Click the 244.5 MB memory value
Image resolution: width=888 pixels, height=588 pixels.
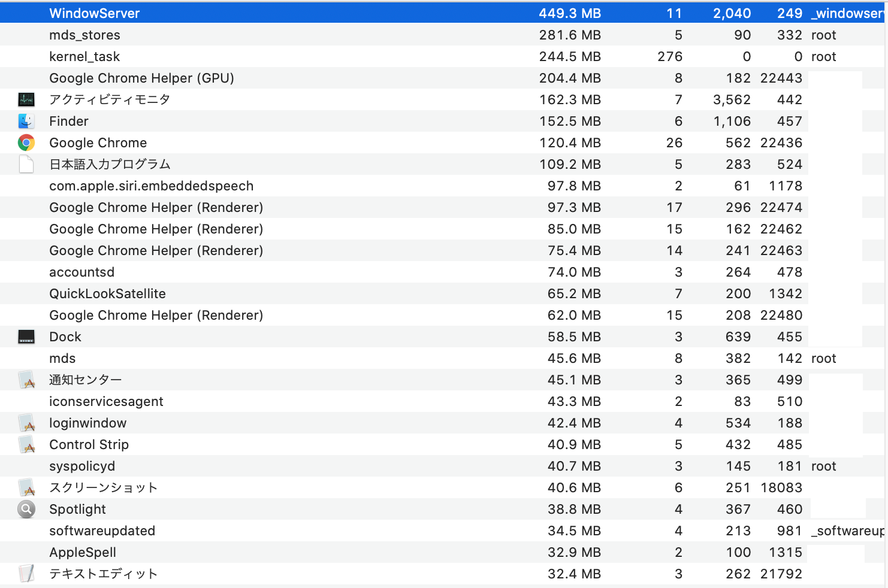(570, 56)
